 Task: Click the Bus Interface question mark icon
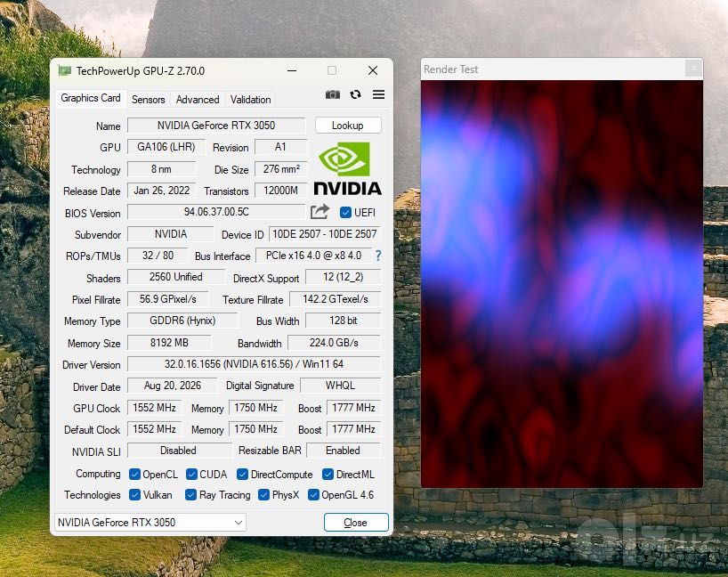coord(378,256)
